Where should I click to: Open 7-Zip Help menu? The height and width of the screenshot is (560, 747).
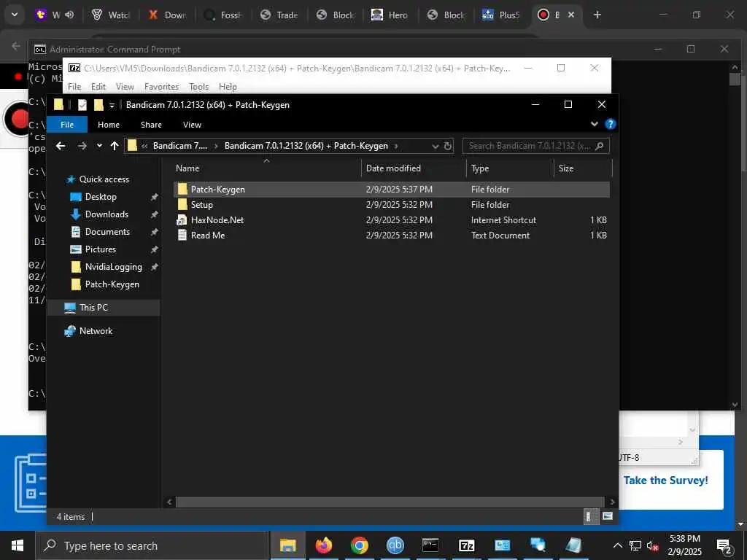coord(228,87)
